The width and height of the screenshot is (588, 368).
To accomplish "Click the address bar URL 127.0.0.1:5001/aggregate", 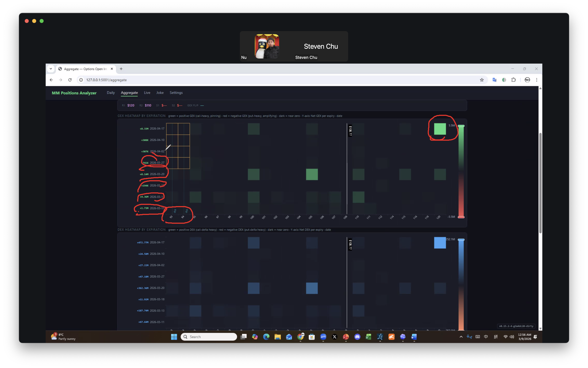I will pos(106,80).
